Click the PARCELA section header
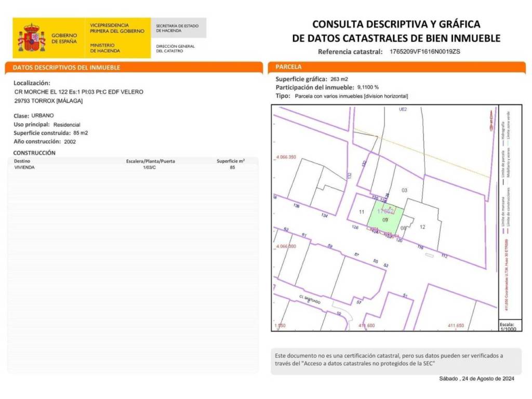This screenshot has width=532, height=399. point(288,67)
